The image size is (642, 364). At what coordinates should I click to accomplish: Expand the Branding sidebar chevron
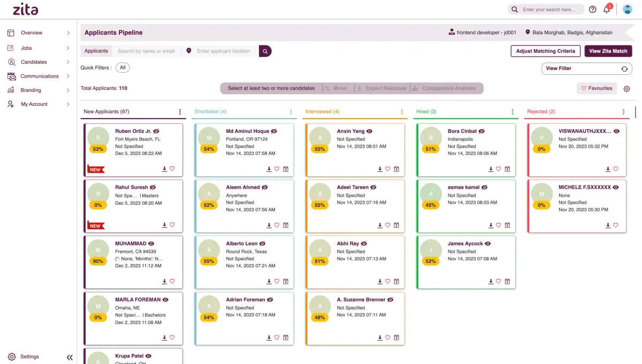(68, 90)
